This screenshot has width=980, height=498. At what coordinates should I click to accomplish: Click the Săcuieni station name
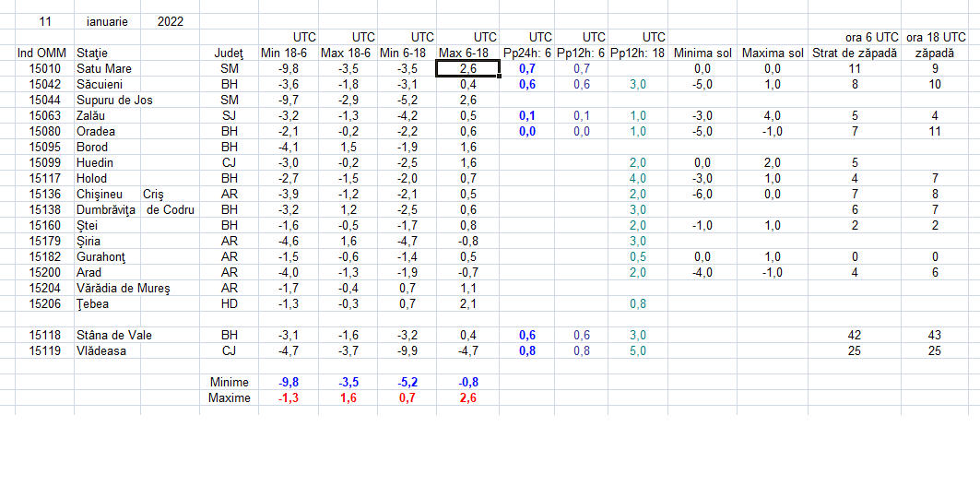100,84
